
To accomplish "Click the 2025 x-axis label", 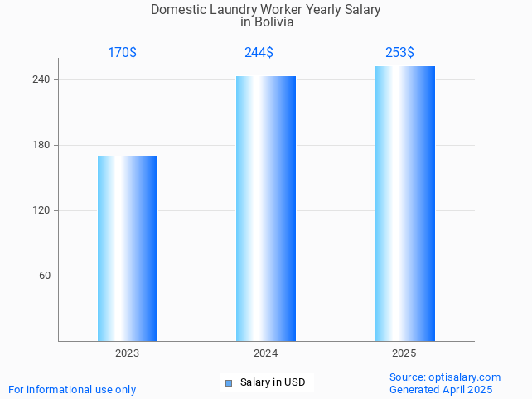I will (x=404, y=353).
